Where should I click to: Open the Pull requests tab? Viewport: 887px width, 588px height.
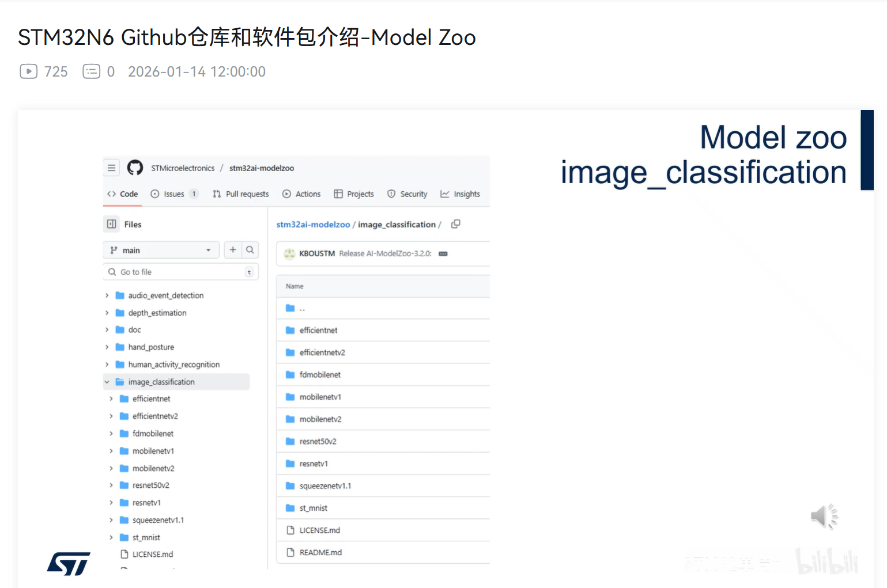point(240,194)
